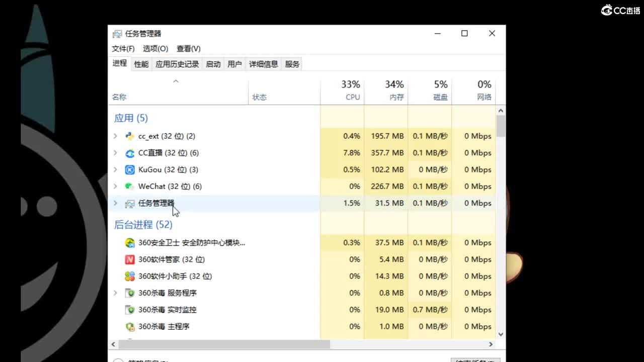Click the green WeChat icon
The image size is (644, 362).
click(130, 186)
